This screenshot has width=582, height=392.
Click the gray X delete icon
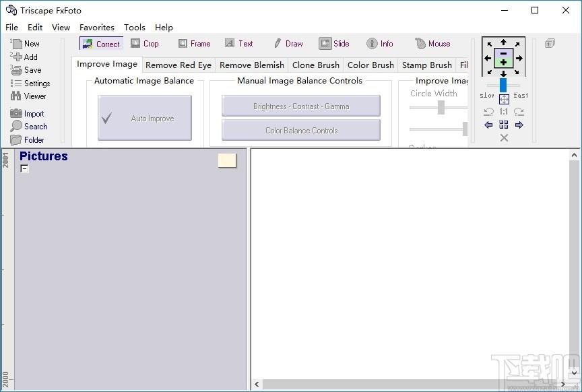click(504, 137)
